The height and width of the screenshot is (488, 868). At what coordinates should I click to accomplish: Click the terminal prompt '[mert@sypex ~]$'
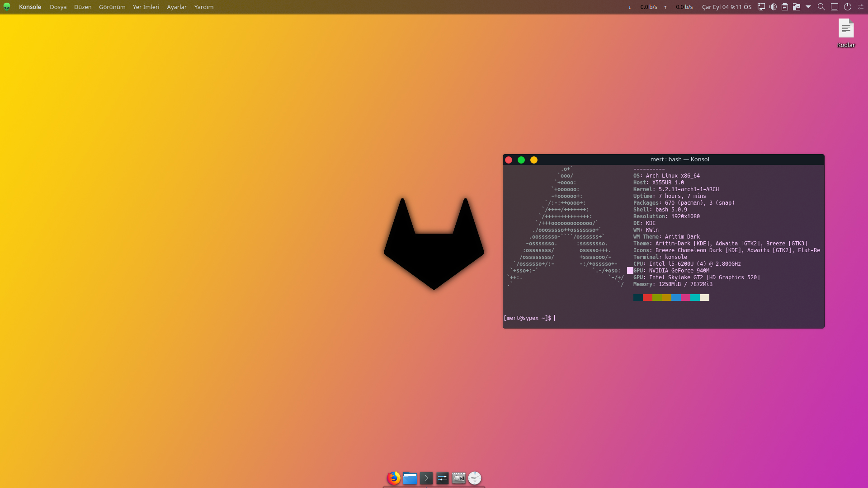coord(528,318)
